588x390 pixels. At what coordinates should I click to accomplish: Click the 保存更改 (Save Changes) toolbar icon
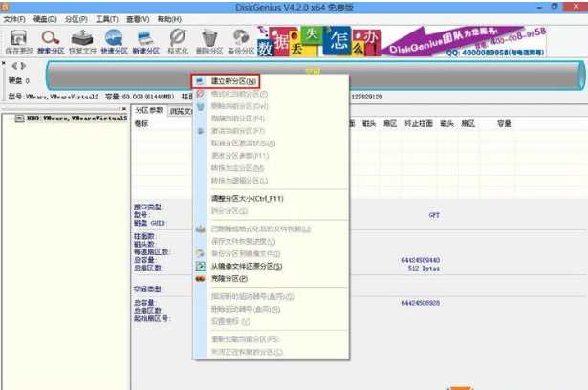click(18, 41)
